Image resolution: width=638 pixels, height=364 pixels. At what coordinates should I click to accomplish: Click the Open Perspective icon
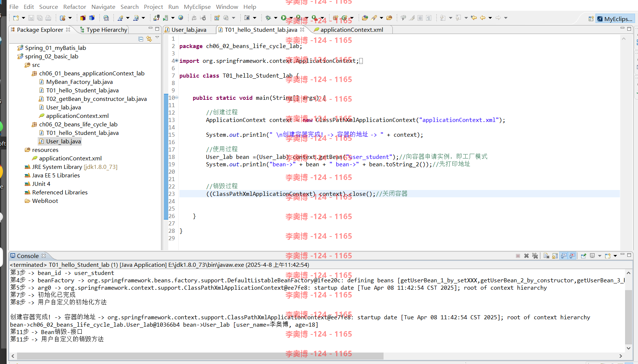point(591,19)
